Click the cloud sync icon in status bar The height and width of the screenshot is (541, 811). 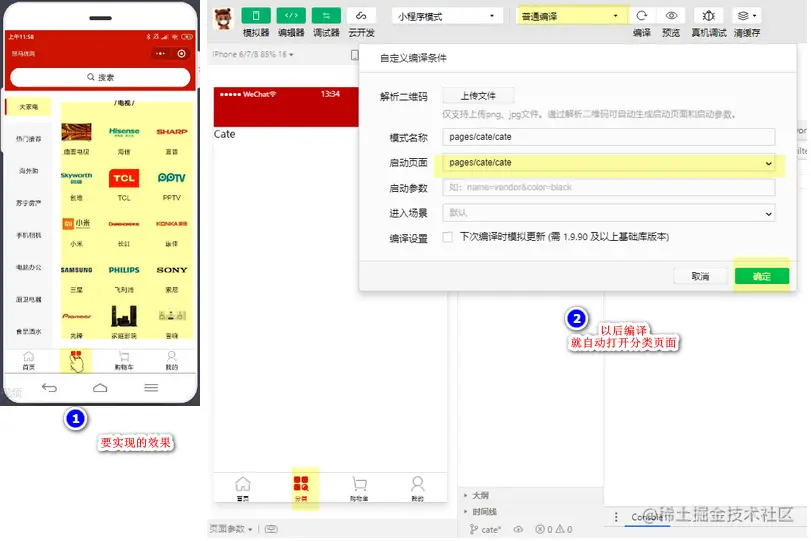click(518, 530)
